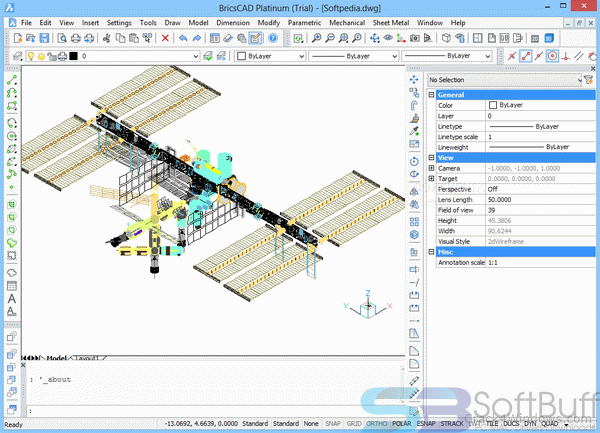Collapse the Misc properties section
600x433 pixels.
[431, 252]
